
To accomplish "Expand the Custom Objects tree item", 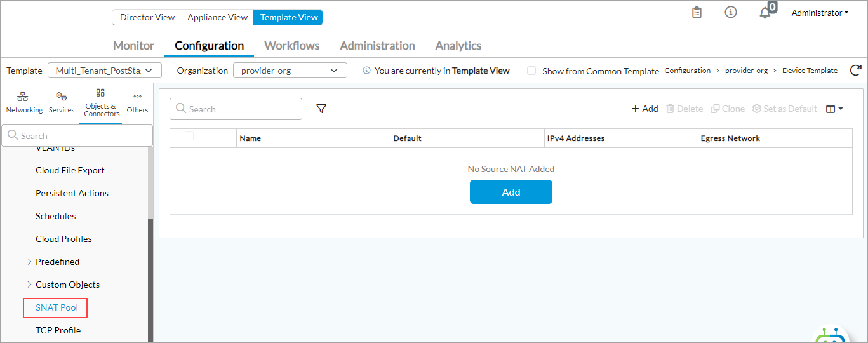I will coord(29,285).
